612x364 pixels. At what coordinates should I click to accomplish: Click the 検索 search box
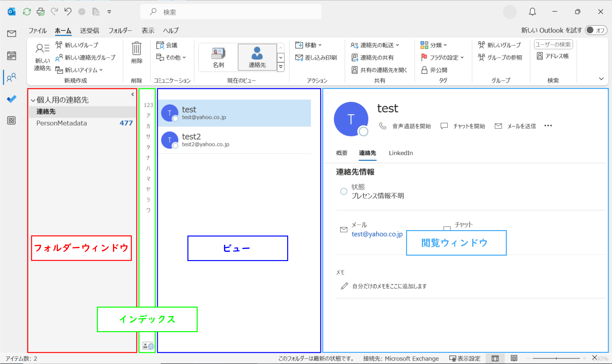231,12
